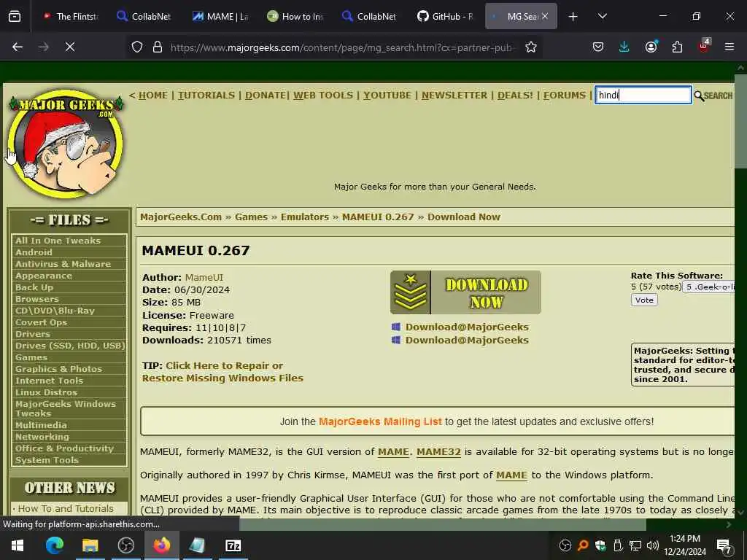
Task: Open the Windows Start menu
Action: (18, 545)
